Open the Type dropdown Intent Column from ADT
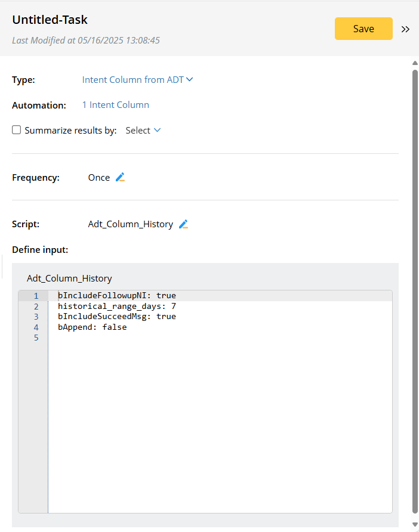Image resolution: width=419 pixels, height=532 pixels. (x=137, y=79)
